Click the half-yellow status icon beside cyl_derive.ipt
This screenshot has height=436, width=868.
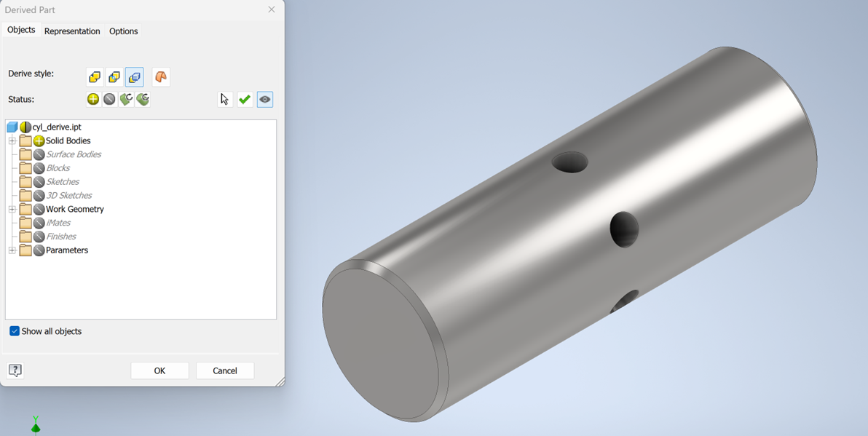pos(25,127)
